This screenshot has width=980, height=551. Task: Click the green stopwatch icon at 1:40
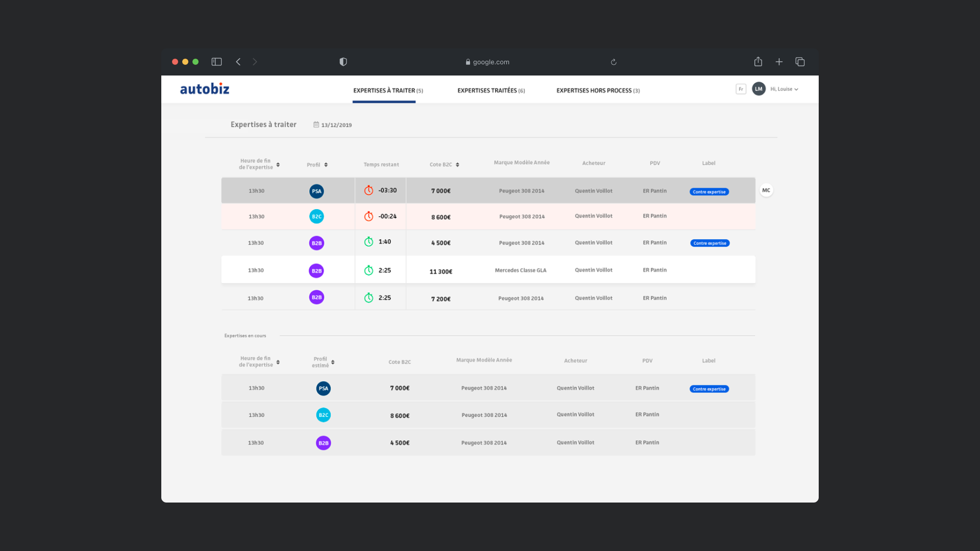(369, 242)
